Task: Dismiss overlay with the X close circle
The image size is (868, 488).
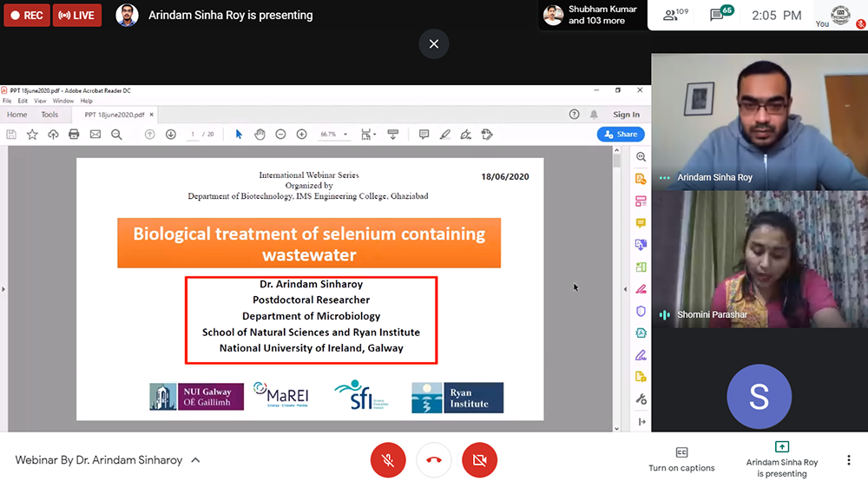Action: click(x=434, y=43)
